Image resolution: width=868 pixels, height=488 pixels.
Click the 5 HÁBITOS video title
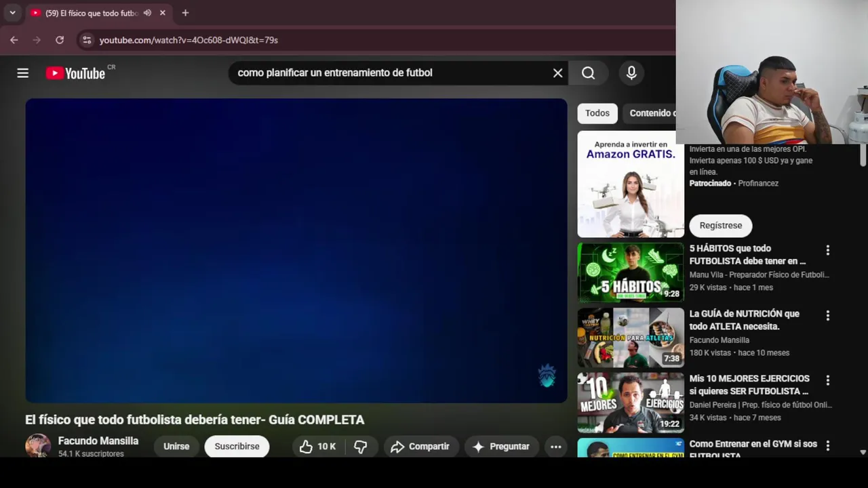pyautogui.click(x=747, y=255)
